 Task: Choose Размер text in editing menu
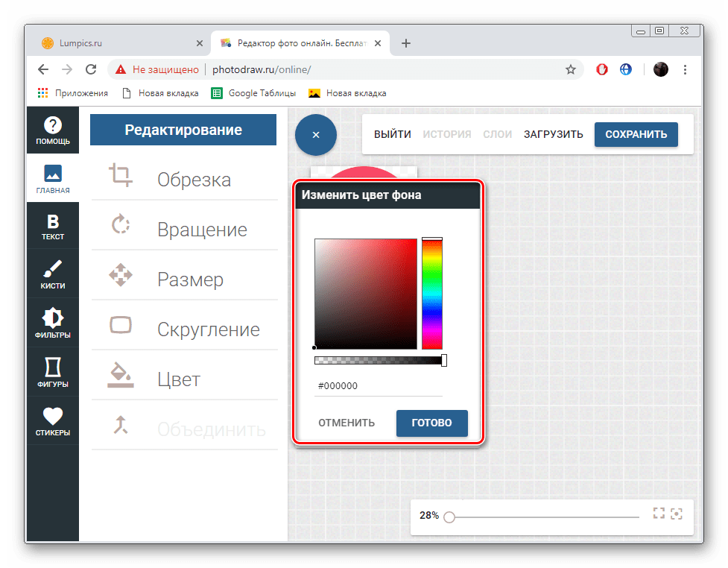(190, 279)
